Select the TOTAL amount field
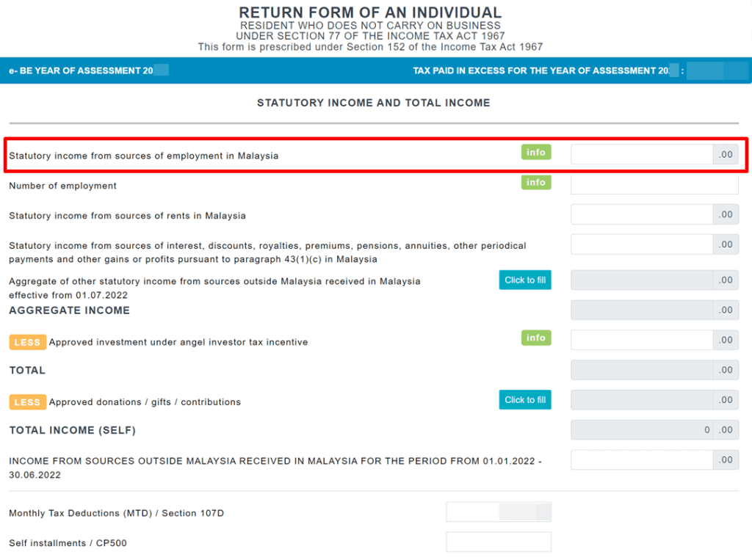 coord(641,371)
